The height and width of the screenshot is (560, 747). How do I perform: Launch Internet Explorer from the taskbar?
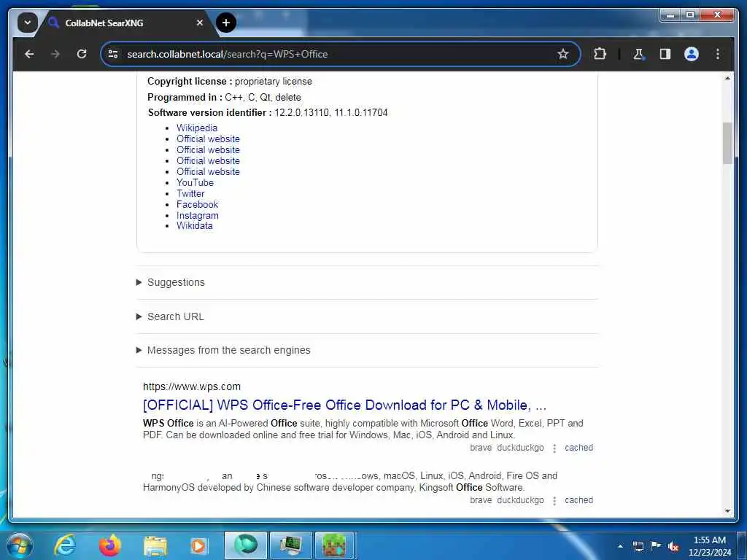[65, 545]
